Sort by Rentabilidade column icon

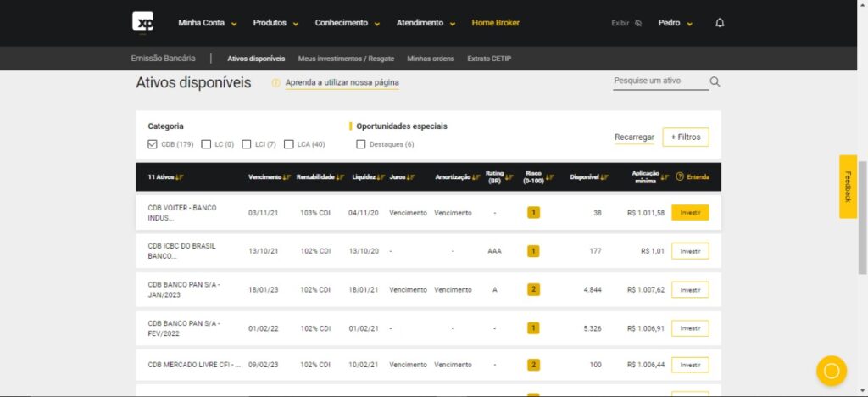341,177
